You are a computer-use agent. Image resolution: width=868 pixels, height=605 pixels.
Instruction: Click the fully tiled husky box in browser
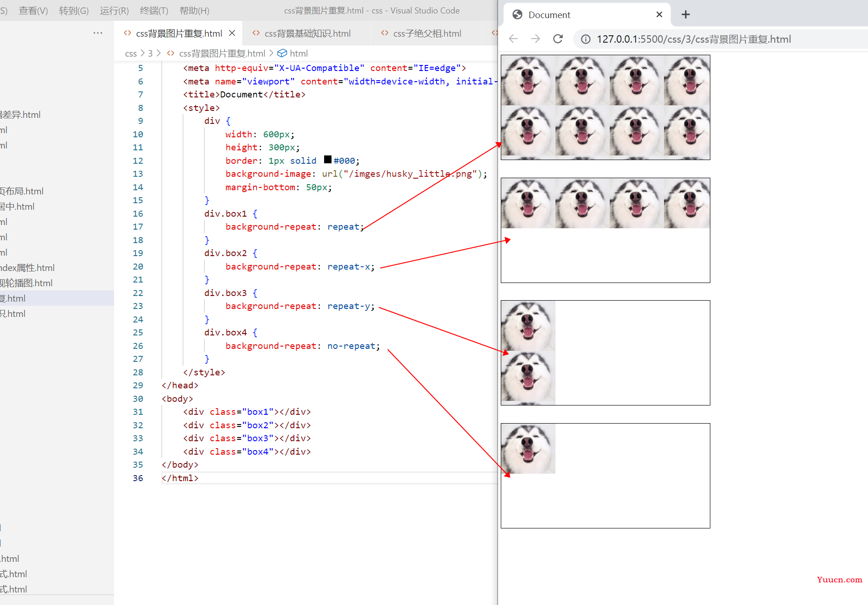[x=605, y=107]
